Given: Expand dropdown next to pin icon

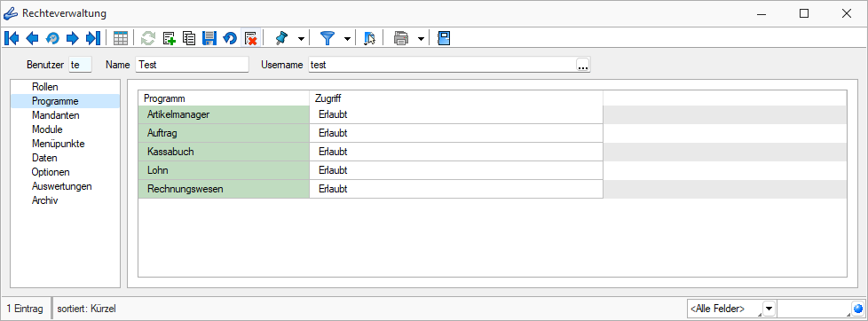Looking at the screenshot, I should click(301, 39).
